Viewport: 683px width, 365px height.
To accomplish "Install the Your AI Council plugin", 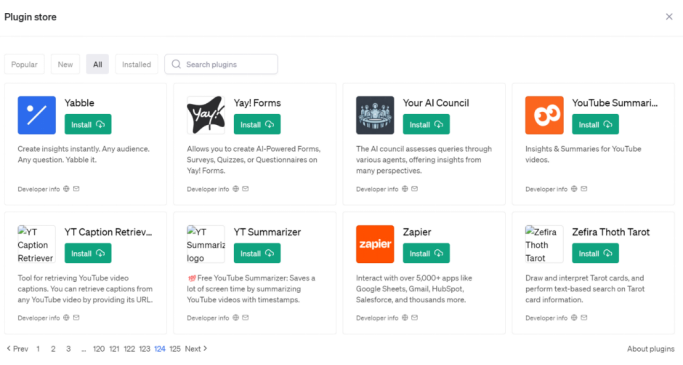I will tap(426, 124).
